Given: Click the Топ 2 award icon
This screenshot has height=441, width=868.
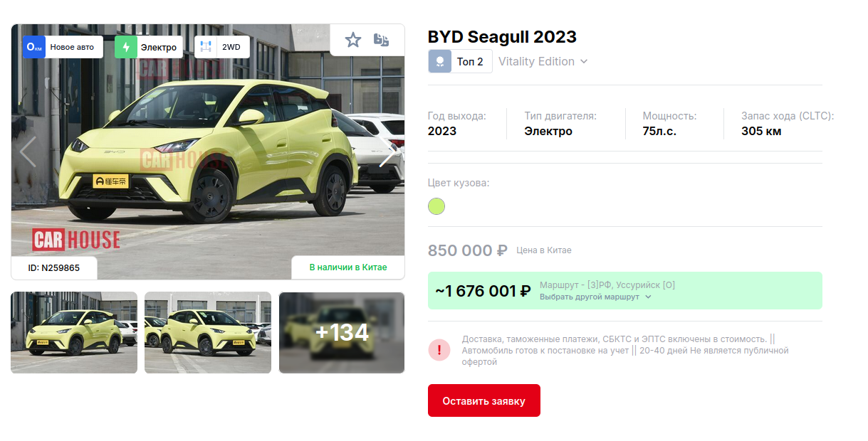Looking at the screenshot, I should [439, 61].
